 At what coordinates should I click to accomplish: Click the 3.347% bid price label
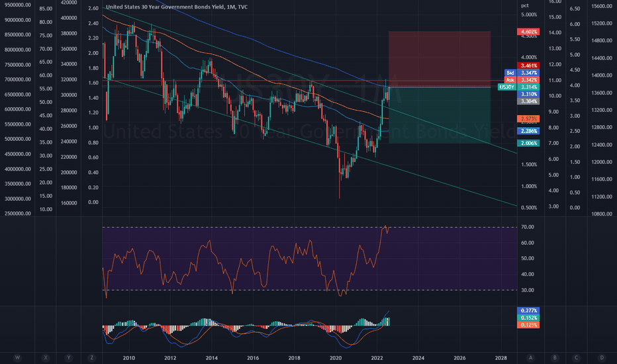528,73
